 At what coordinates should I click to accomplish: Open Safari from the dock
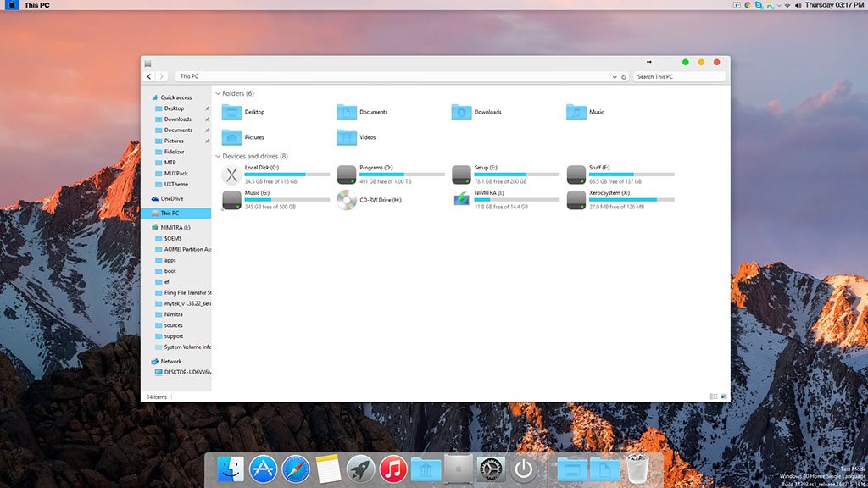coord(295,468)
